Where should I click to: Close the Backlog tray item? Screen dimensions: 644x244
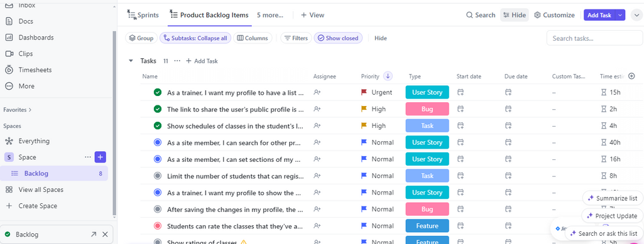[x=105, y=235]
